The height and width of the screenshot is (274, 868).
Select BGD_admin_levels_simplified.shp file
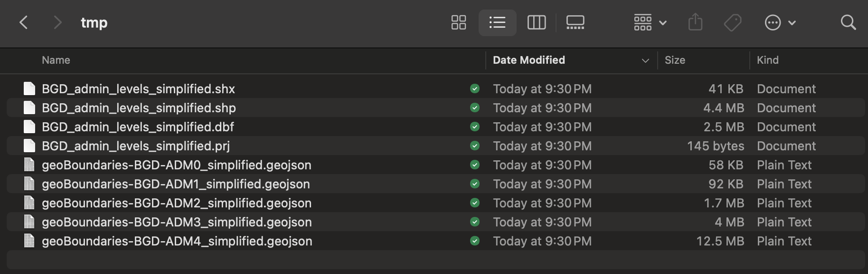click(x=139, y=108)
